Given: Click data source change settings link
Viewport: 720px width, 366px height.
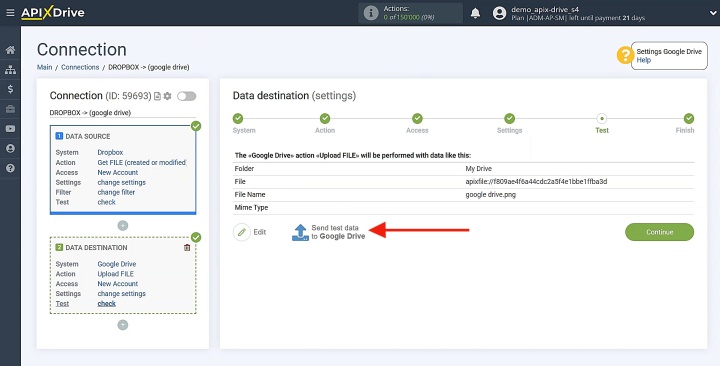Looking at the screenshot, I should point(122,182).
